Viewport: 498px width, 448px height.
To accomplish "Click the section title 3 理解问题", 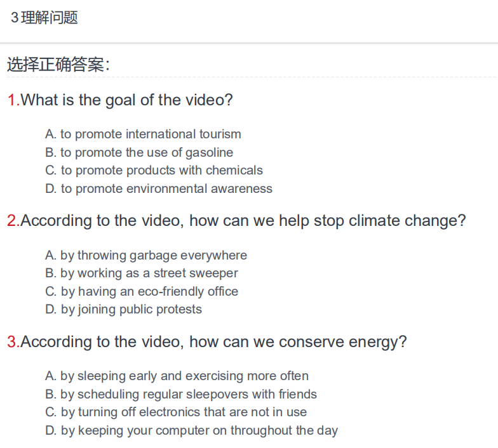I will [x=44, y=18].
